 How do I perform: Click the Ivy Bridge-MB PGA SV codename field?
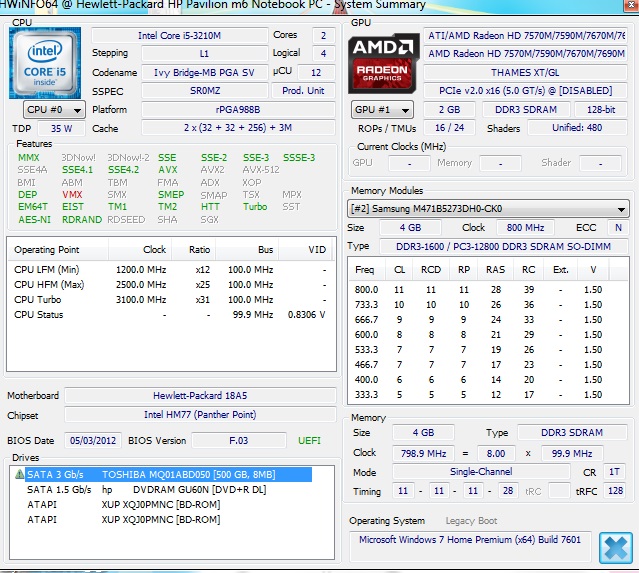[205, 73]
